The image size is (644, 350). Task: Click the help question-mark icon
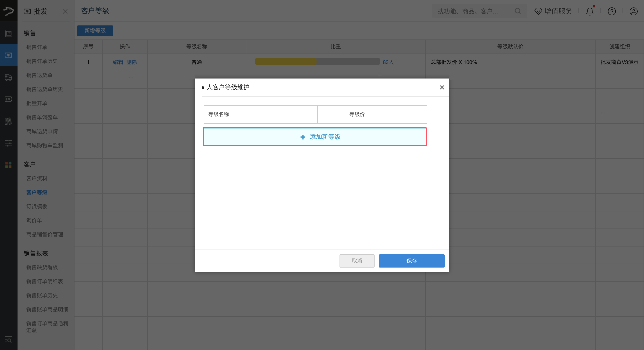[612, 11]
